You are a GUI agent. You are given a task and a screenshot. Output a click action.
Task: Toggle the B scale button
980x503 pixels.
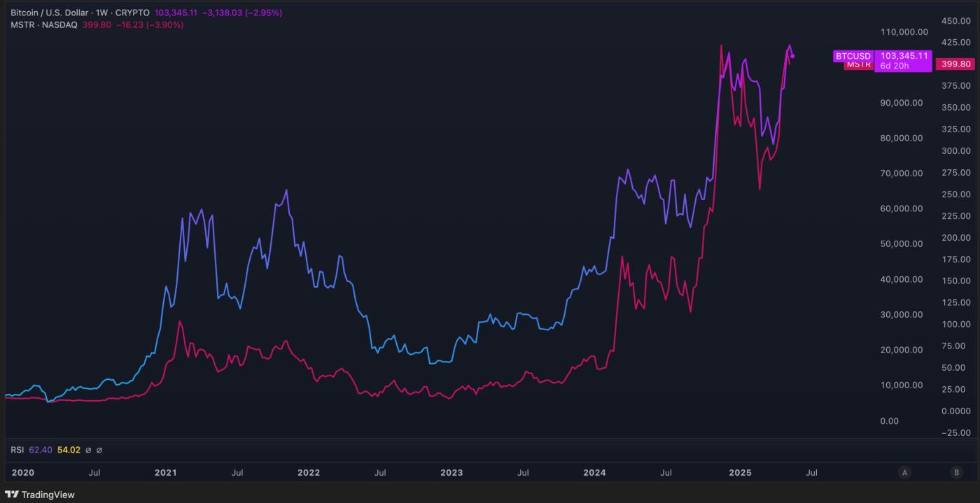pyautogui.click(x=957, y=472)
